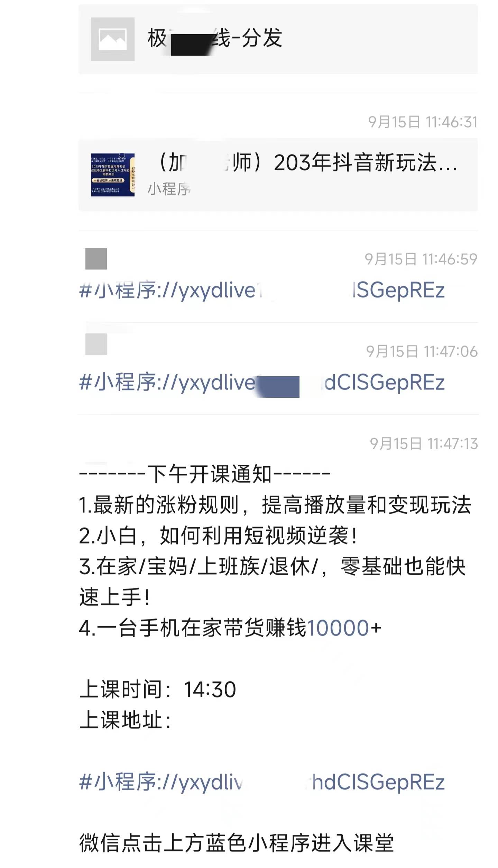Tap the light gray avatar beside 11:47:06
The image size is (498, 868).
click(96, 344)
